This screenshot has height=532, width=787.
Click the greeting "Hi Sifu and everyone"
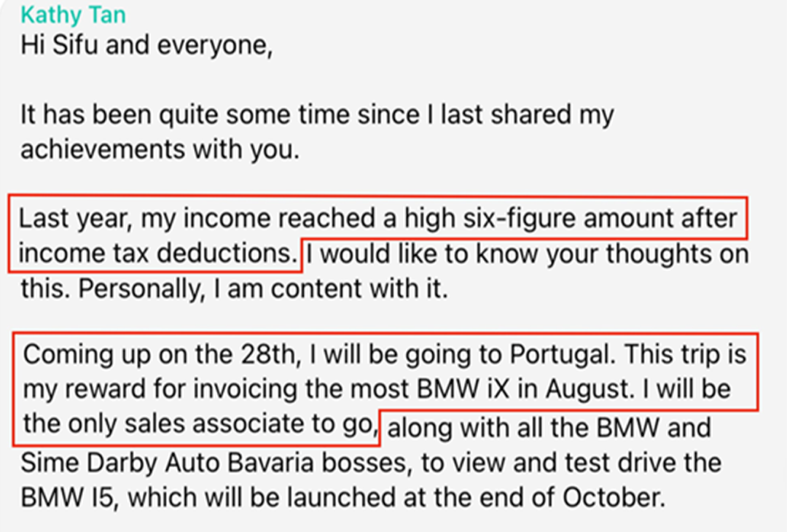click(146, 45)
